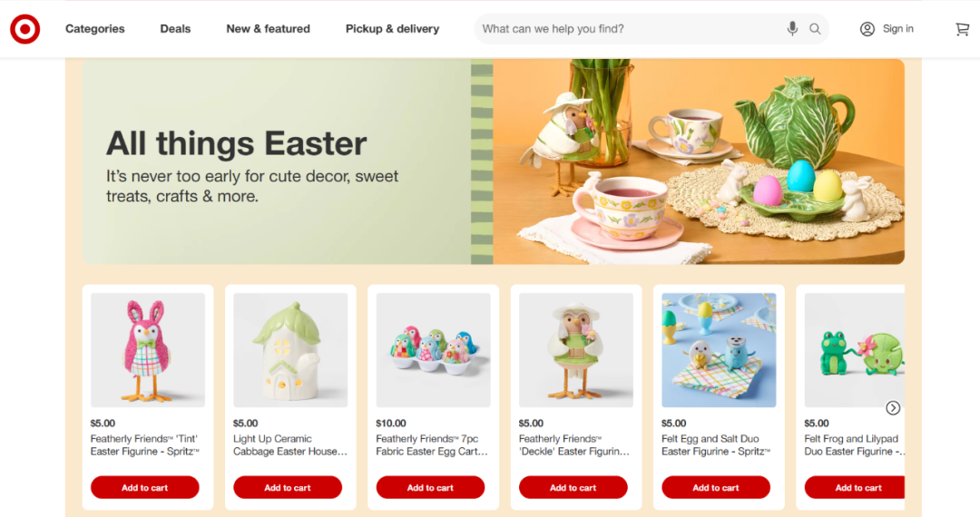The image size is (980, 517).
Task: Open the Felt Frog and Lilypad Duo image
Action: point(855,350)
